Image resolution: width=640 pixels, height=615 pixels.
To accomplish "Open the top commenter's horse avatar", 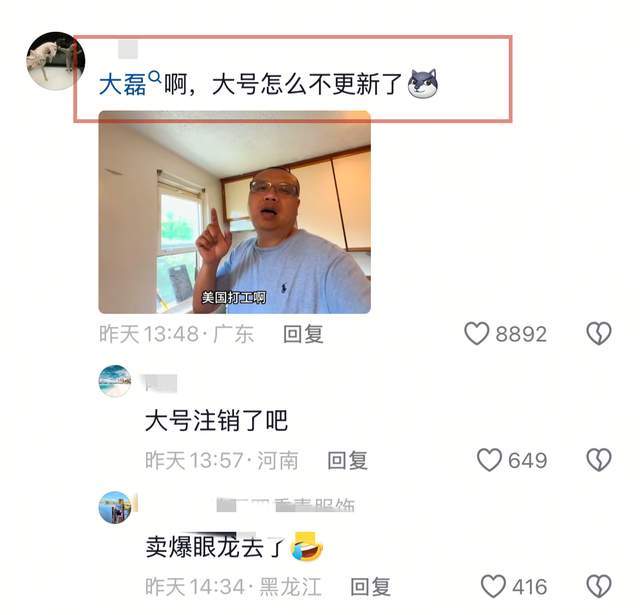I will 56,61.
